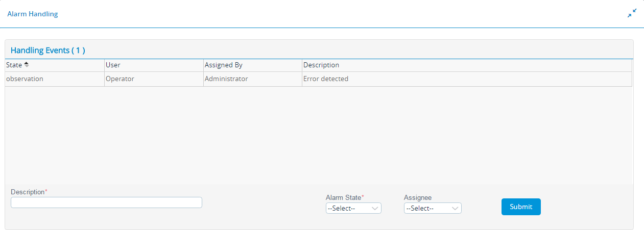The height and width of the screenshot is (230, 644).
Task: Select the observation state cell
Action: click(x=25, y=79)
